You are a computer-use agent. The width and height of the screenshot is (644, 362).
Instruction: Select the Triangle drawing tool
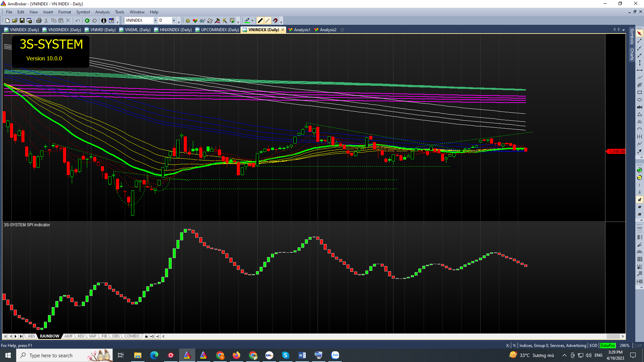pos(639,115)
